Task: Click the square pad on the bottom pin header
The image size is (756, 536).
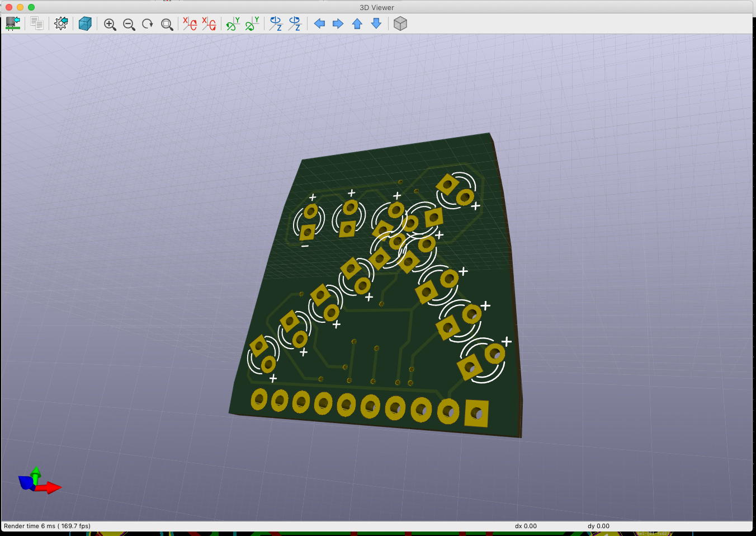Action: [476, 413]
